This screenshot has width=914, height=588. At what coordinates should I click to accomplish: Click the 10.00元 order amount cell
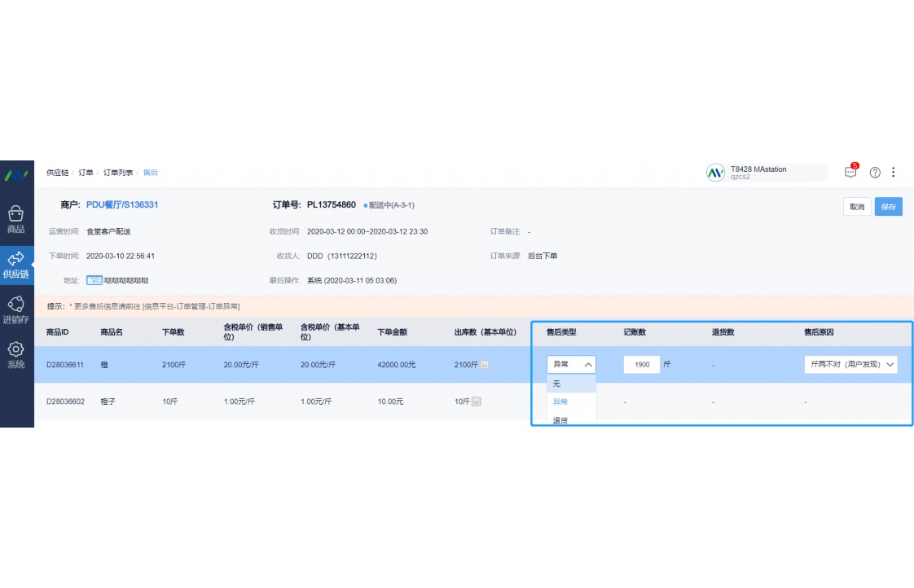coord(390,402)
